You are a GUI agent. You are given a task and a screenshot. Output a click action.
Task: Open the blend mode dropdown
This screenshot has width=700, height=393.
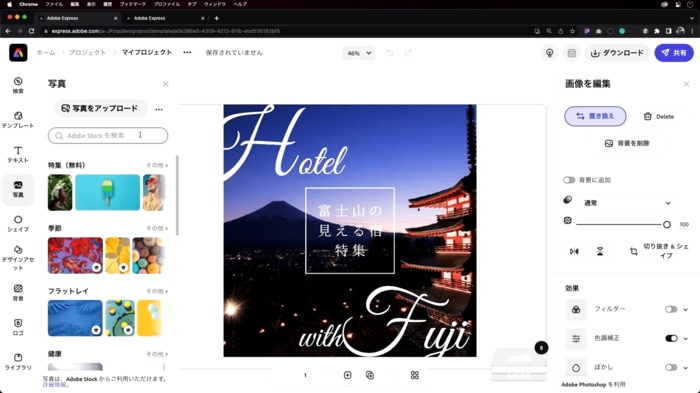(x=627, y=203)
